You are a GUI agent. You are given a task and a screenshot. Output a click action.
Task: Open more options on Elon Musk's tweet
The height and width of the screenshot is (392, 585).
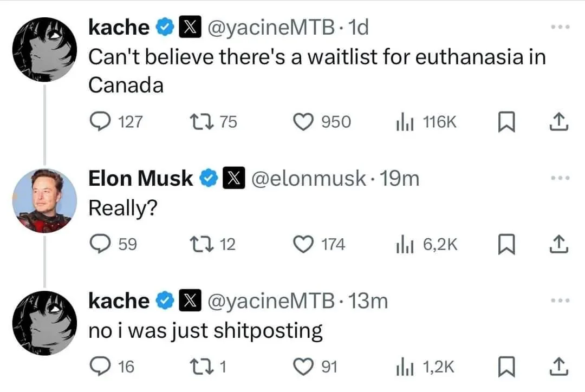tap(561, 178)
